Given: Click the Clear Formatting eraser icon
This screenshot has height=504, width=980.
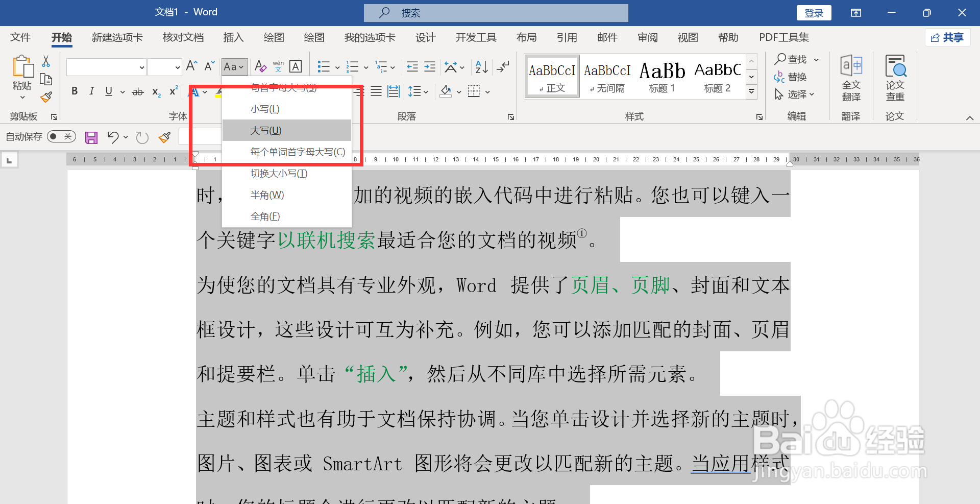Looking at the screenshot, I should [x=260, y=66].
